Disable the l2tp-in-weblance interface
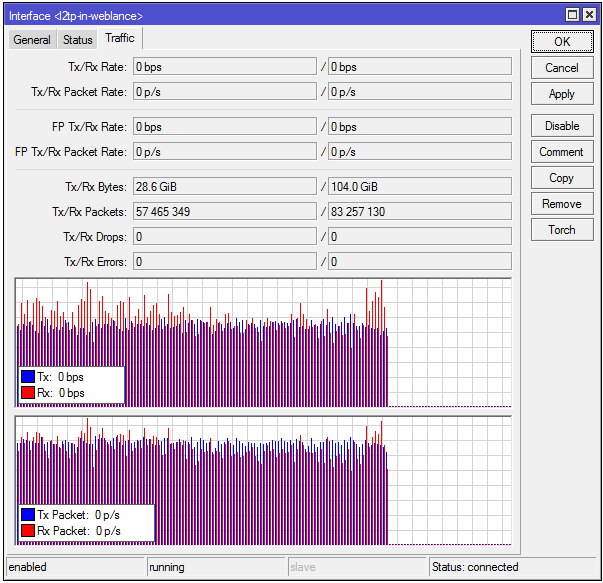Image resolution: width=603 pixels, height=583 pixels. (x=562, y=126)
